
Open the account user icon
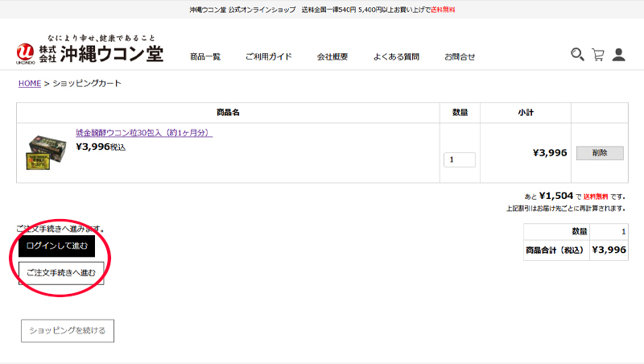(619, 55)
